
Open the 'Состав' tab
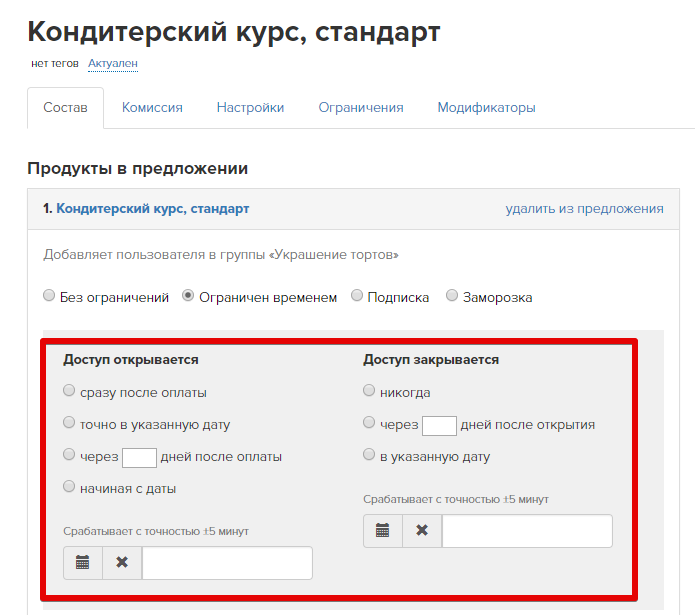point(66,108)
